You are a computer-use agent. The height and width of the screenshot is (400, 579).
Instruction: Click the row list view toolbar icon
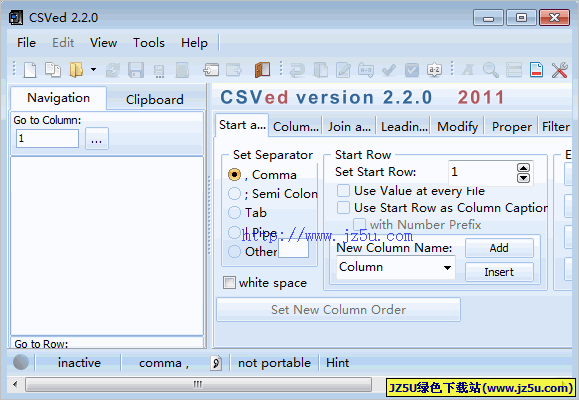coord(514,69)
